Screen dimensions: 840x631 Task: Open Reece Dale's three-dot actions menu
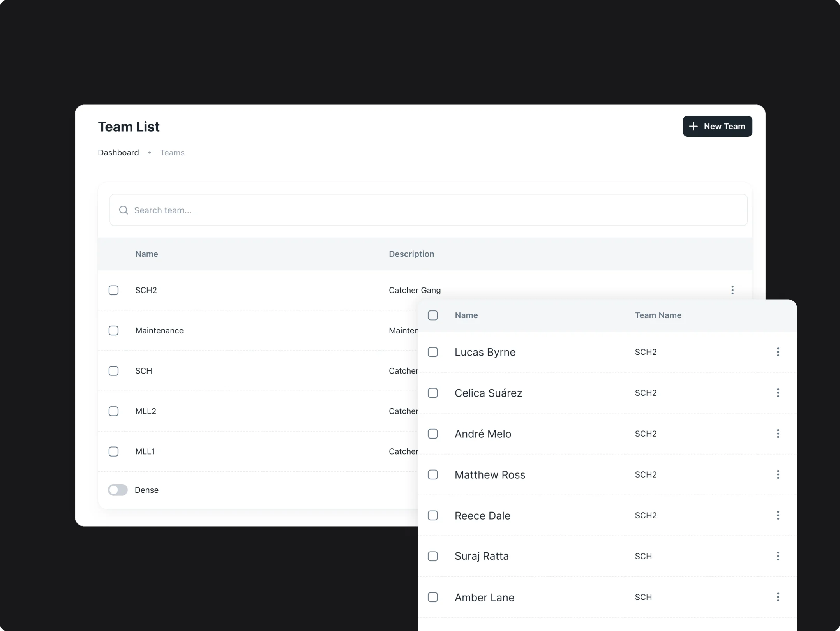click(x=778, y=515)
